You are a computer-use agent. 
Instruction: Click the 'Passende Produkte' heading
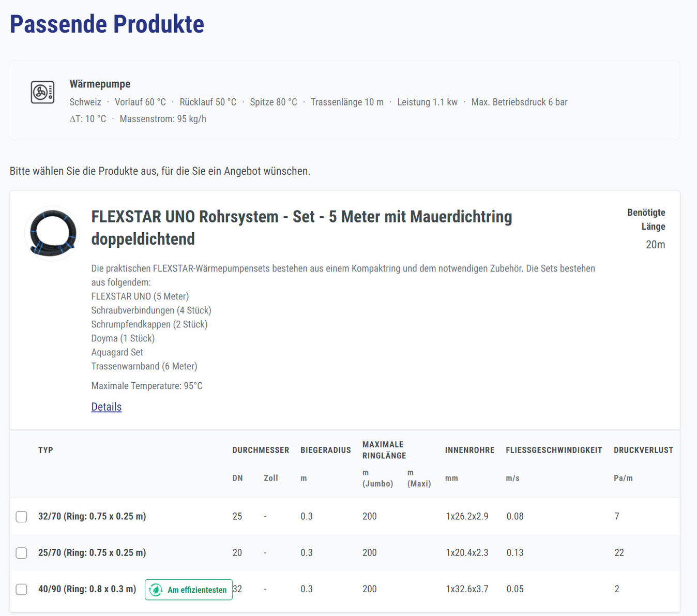coord(107,24)
